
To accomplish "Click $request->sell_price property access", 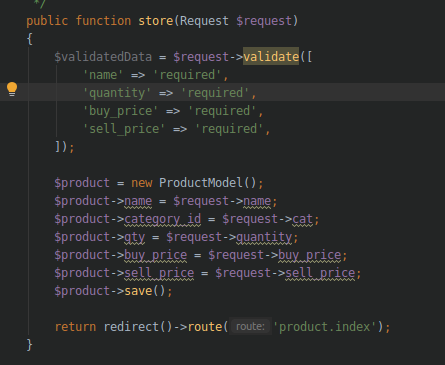I will coord(285,273).
